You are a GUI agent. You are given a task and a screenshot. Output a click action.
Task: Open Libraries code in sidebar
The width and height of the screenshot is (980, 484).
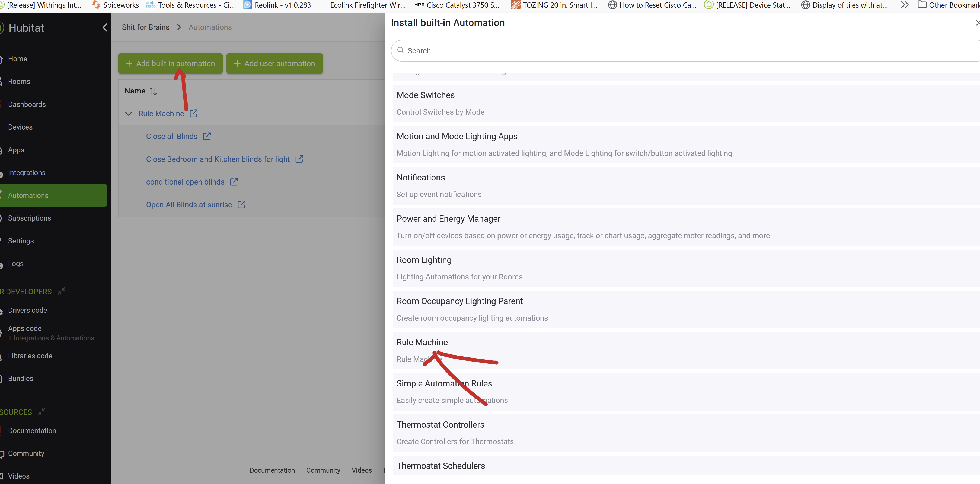pyautogui.click(x=30, y=356)
